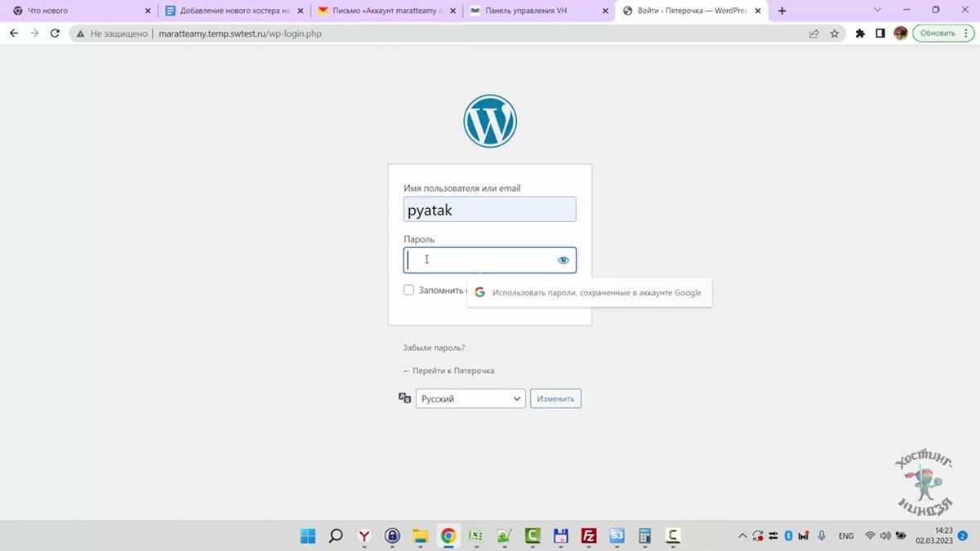Launch Yandex Browser from taskbar
Viewport: 980px width, 551px height.
tap(364, 536)
